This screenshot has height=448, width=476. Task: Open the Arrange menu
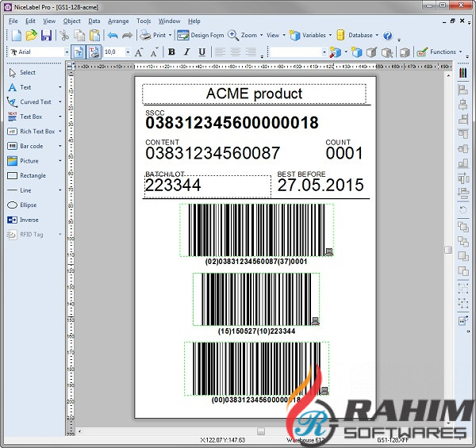(118, 21)
